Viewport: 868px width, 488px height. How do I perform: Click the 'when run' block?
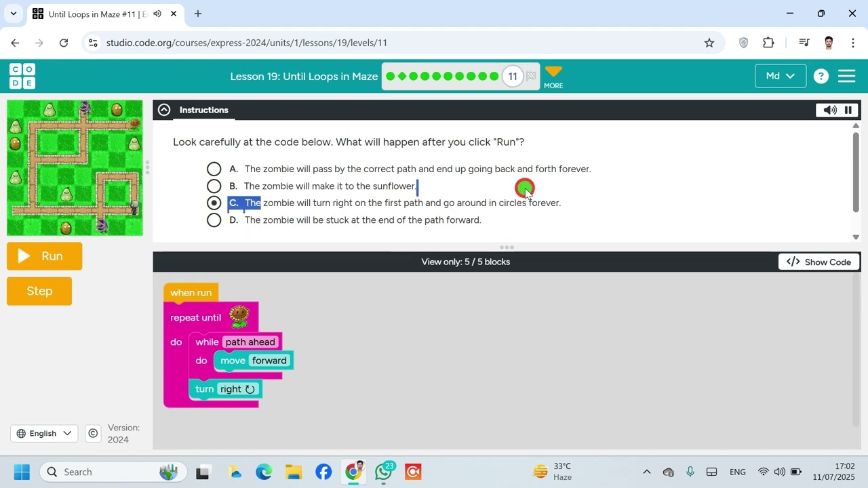(191, 293)
